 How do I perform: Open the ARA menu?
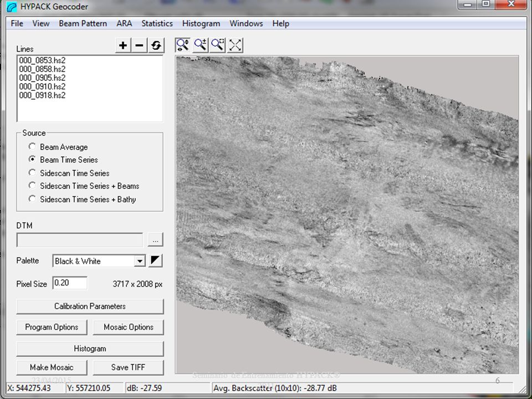click(124, 23)
